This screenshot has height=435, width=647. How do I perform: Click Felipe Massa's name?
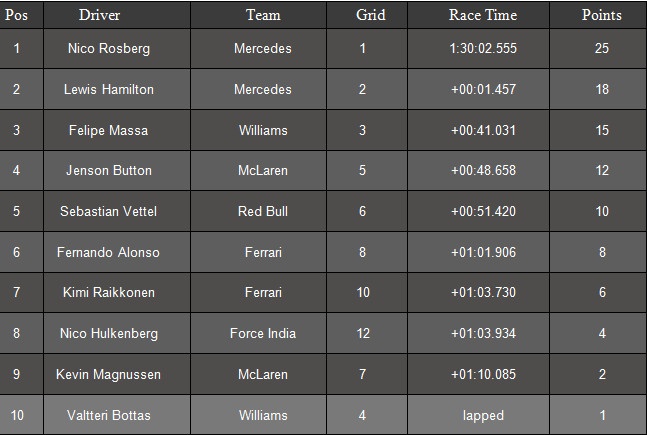point(109,130)
